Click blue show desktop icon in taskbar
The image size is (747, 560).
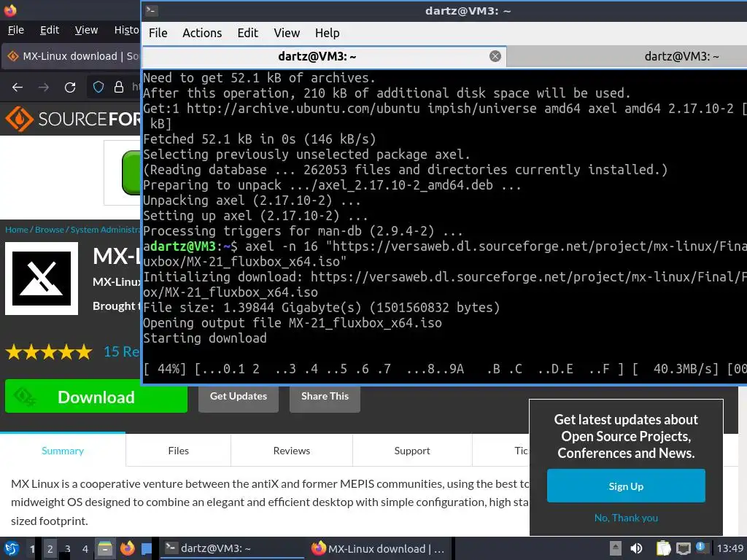click(146, 548)
